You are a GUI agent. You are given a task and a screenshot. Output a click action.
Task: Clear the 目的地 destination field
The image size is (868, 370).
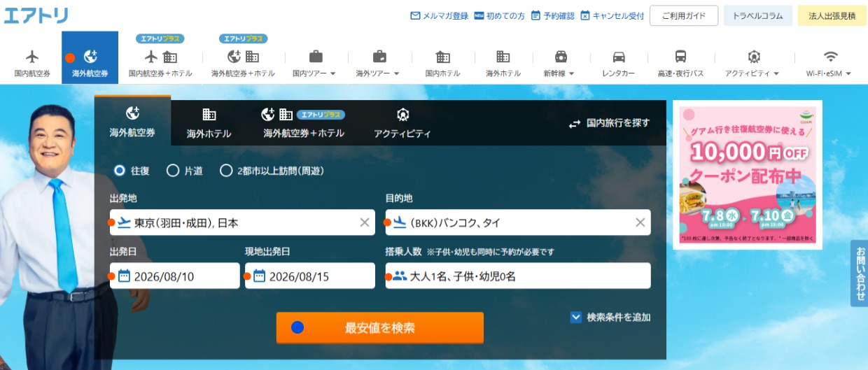[x=640, y=222]
